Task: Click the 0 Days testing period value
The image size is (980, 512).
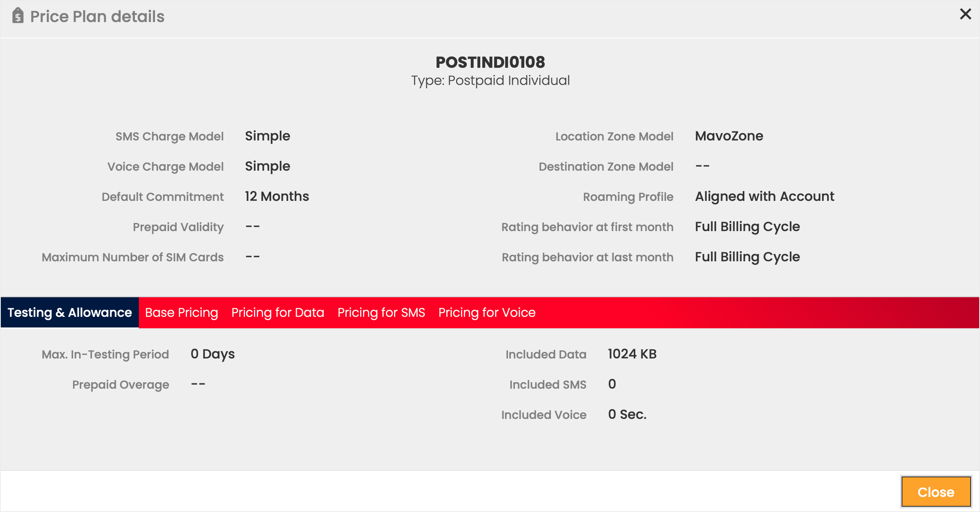Action: tap(213, 354)
